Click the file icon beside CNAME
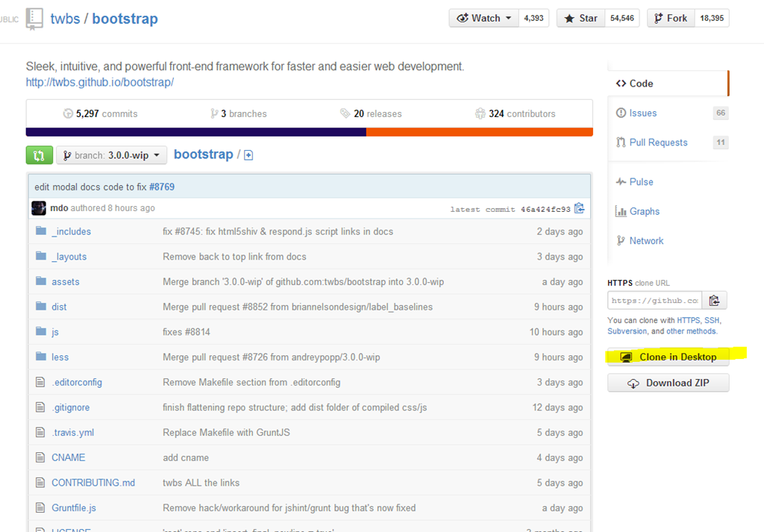This screenshot has width=764, height=532. click(x=40, y=457)
